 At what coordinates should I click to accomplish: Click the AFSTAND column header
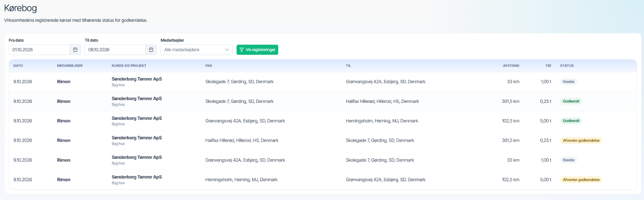pos(511,66)
